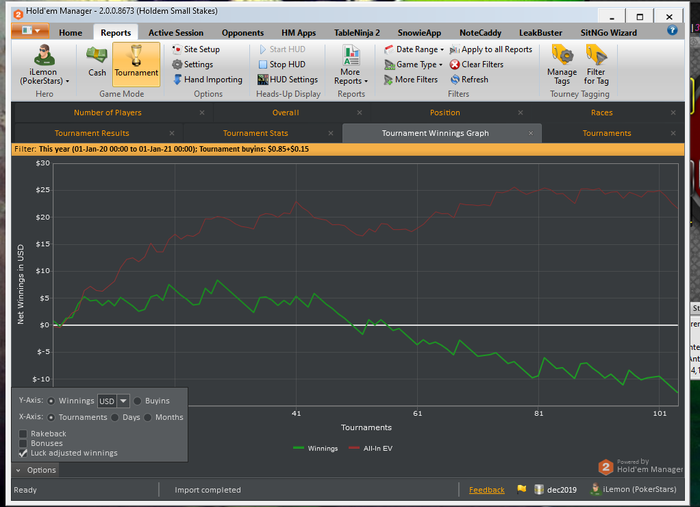700x507 pixels.
Task: Uncheck Luck adjusted winnings
Action: [x=23, y=453]
